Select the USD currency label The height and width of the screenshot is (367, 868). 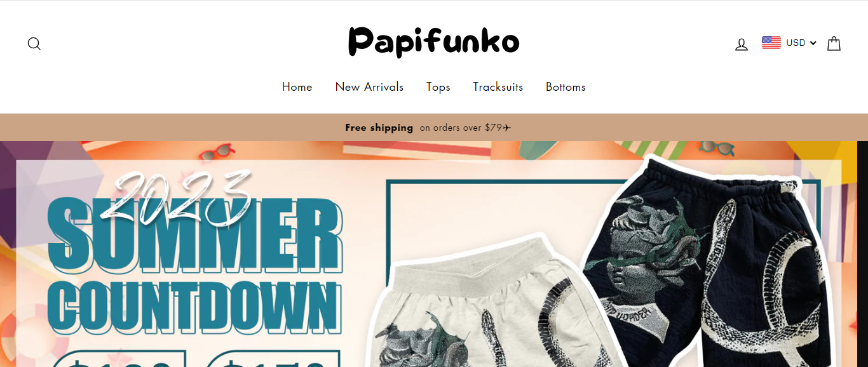point(796,43)
